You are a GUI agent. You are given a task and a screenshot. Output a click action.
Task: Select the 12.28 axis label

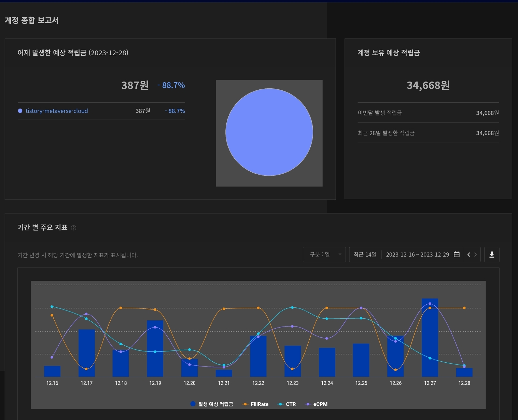point(464,383)
